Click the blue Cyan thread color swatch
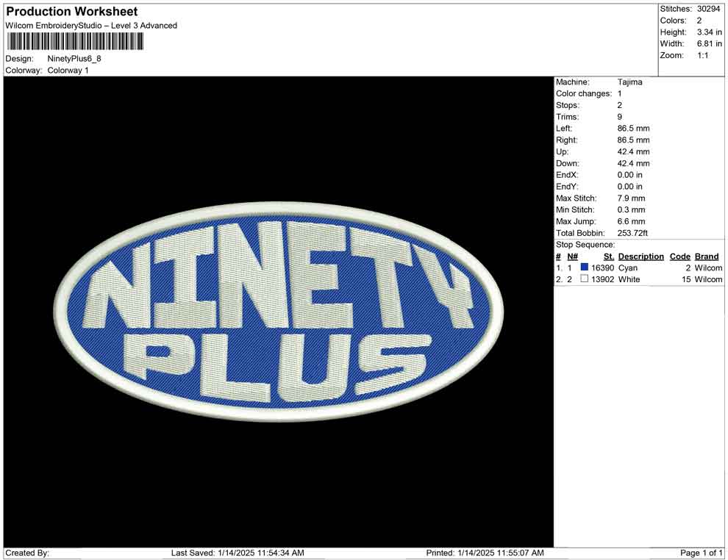 click(x=585, y=268)
